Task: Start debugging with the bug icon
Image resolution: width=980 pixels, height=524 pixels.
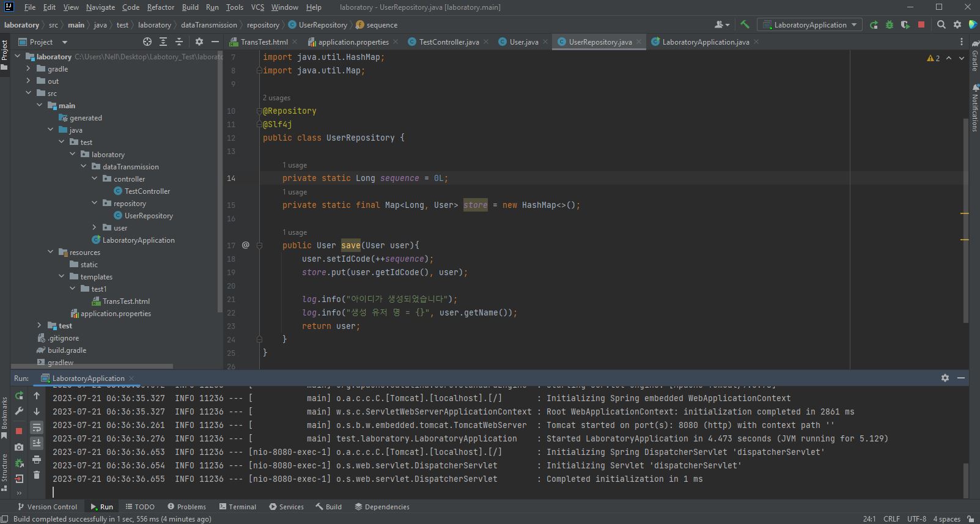Action: click(x=890, y=24)
